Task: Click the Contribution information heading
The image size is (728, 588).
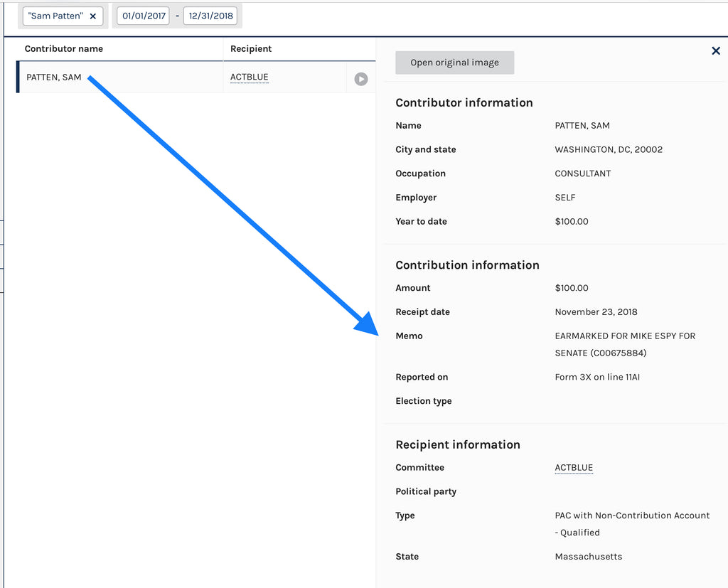Action: pyautogui.click(x=467, y=265)
